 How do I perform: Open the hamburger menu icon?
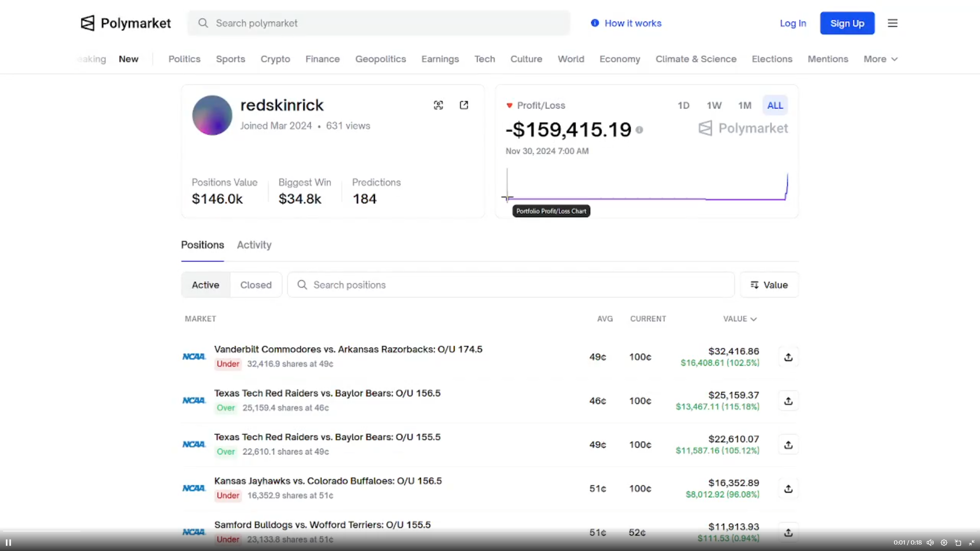892,23
